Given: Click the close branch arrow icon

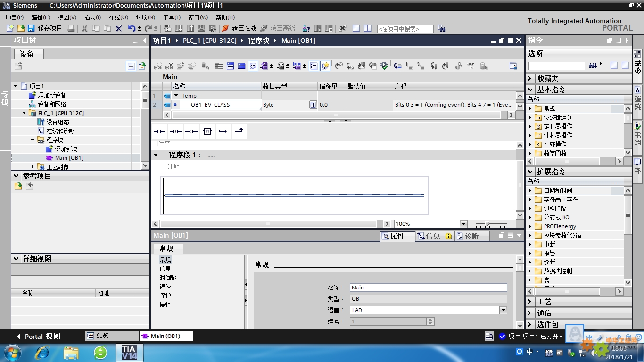Looking at the screenshot, I should (x=239, y=132).
